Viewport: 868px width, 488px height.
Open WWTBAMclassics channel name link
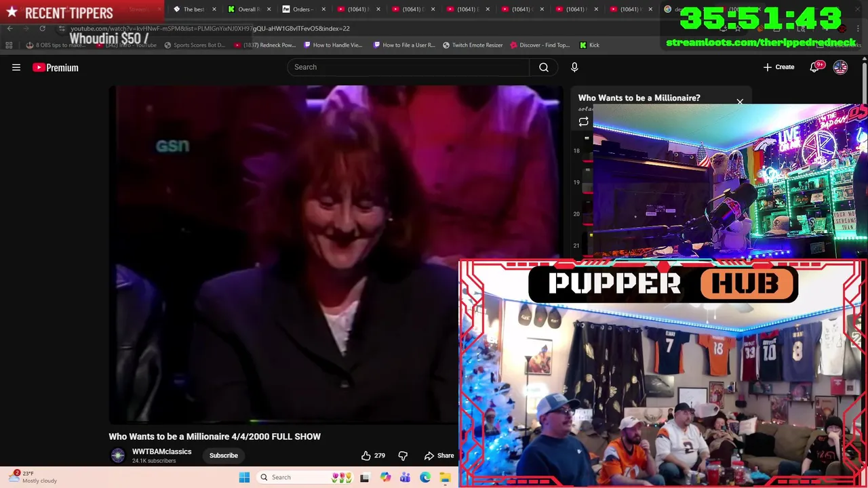click(x=161, y=451)
